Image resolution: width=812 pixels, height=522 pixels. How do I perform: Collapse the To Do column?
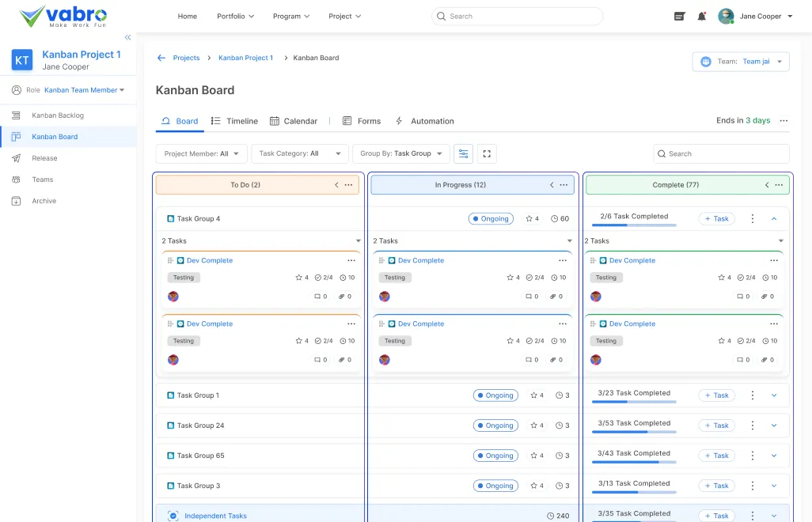pyautogui.click(x=336, y=183)
